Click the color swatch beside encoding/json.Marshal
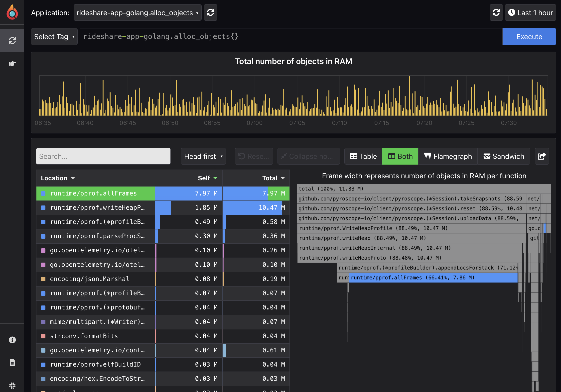This screenshot has width=561, height=392. coord(43,279)
